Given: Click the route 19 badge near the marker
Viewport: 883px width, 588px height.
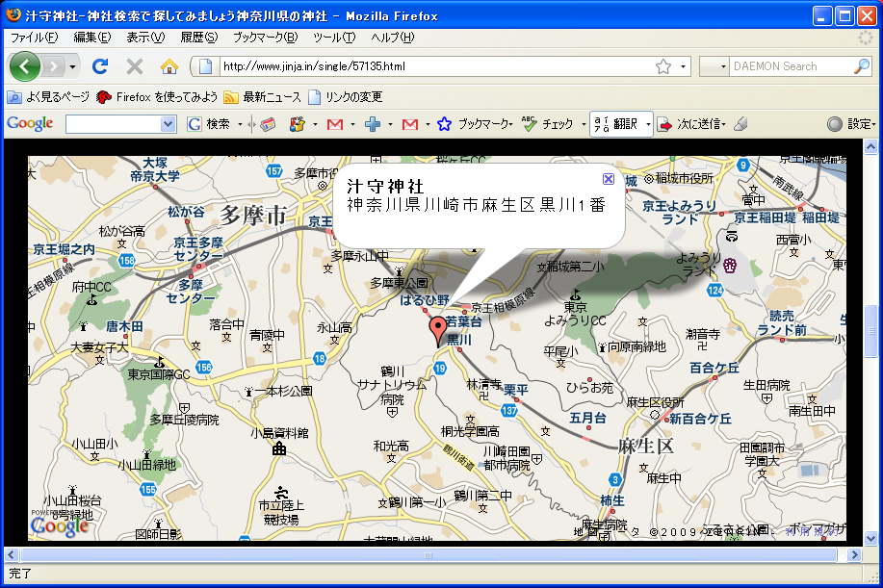Looking at the screenshot, I should click(440, 368).
